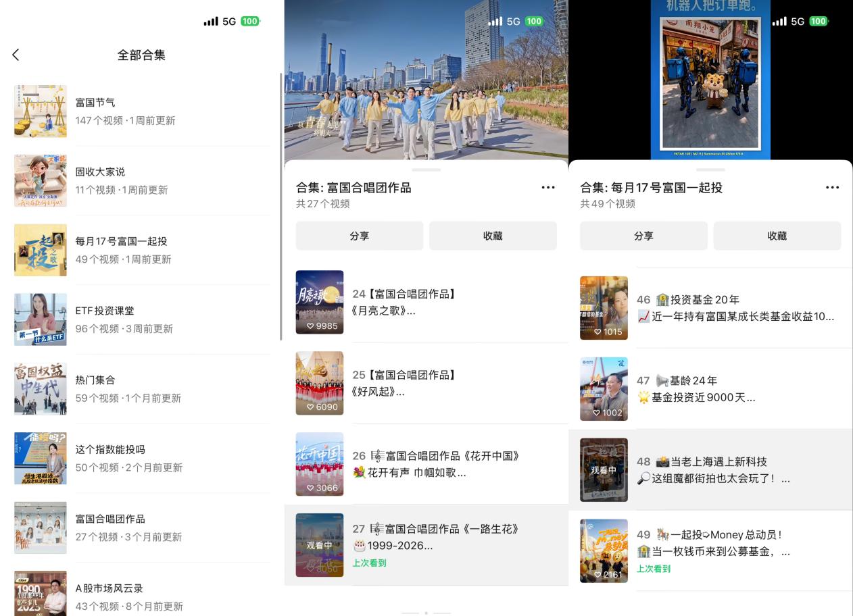
Task: Tap the 100 battery icon in right screen
Action: pyautogui.click(x=819, y=21)
